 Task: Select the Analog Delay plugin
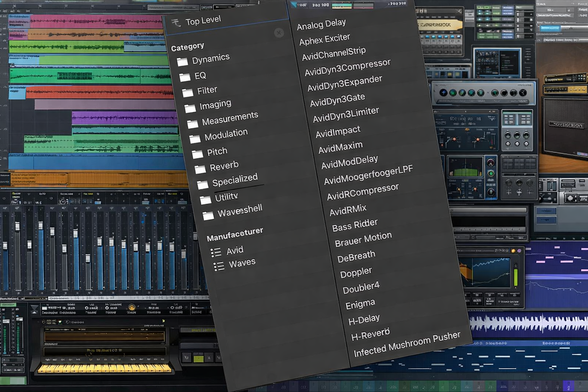[321, 24]
